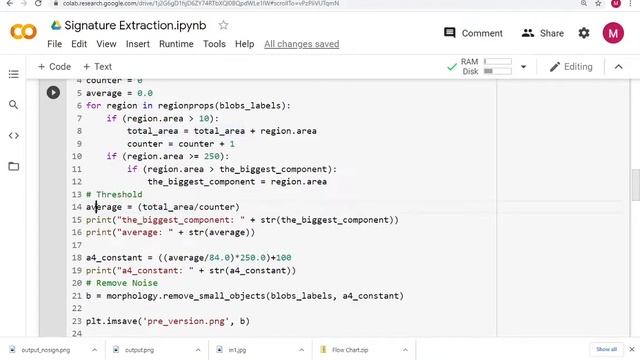Viewport: 640px width, 360px height.
Task: Click 'counter = counter + 1' on line 9
Action: tap(181, 144)
